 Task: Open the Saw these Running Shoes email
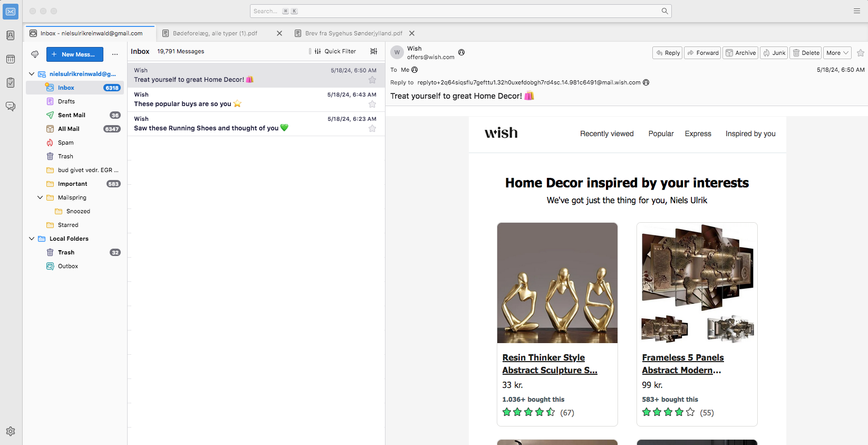point(256,124)
